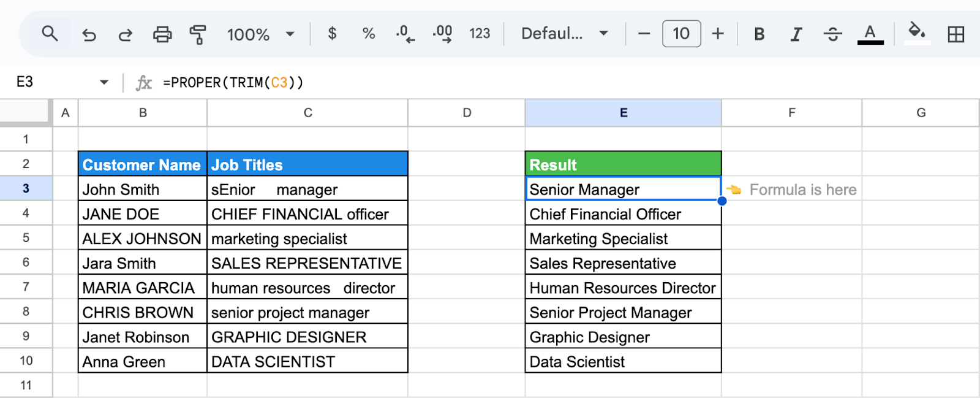Open the text color picker
The height and width of the screenshot is (398, 980).
click(870, 34)
